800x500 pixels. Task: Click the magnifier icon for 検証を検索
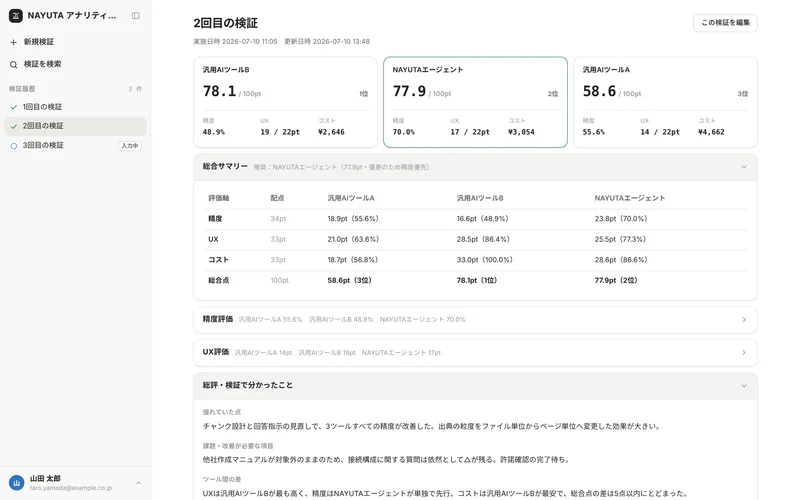click(14, 64)
